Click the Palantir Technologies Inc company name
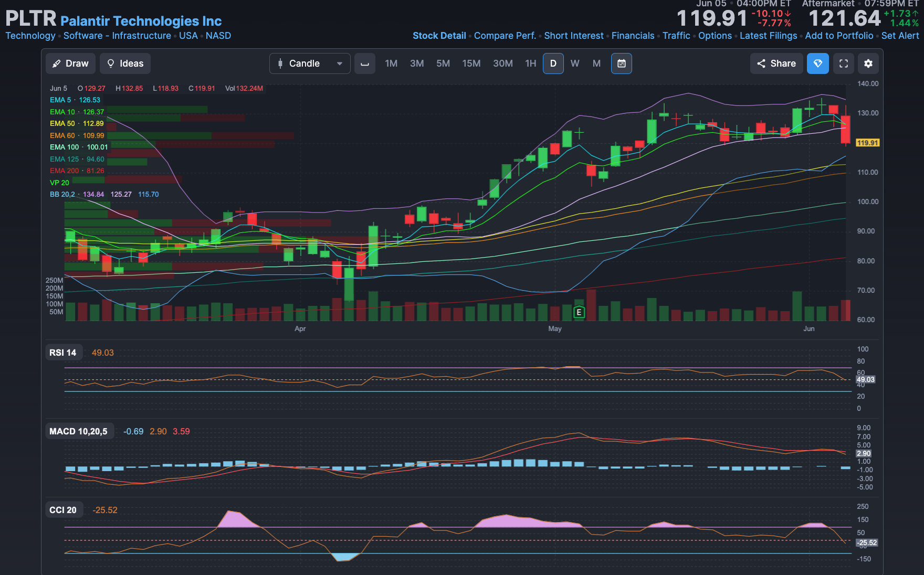924x575 pixels. pos(141,21)
